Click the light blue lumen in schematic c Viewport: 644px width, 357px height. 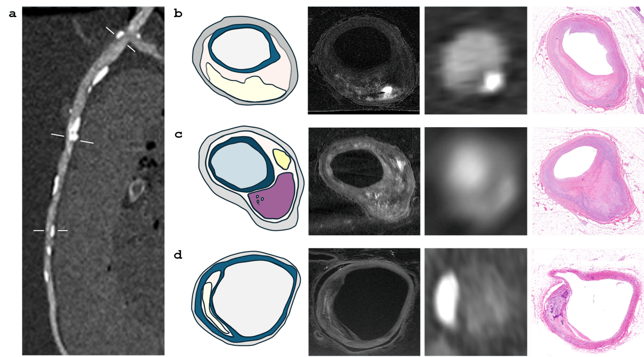[x=240, y=165]
